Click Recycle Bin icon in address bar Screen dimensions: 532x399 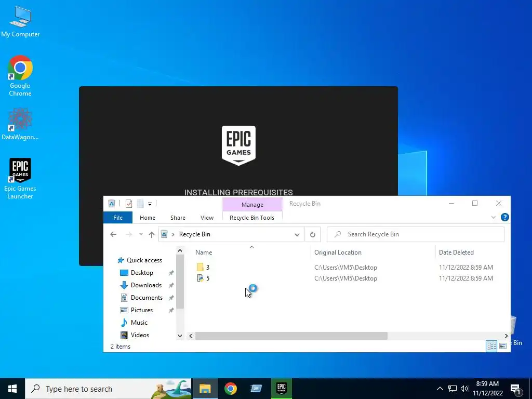[164, 234]
